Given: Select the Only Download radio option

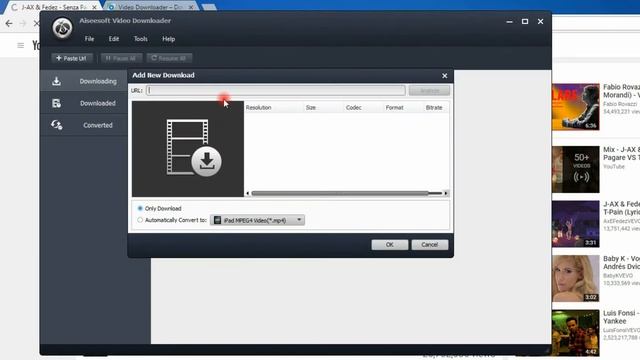Looking at the screenshot, I should click(x=140, y=208).
